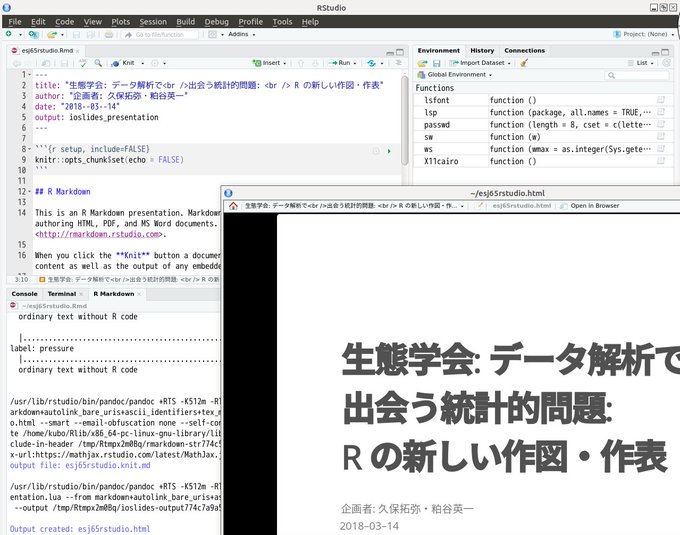680x535 pixels.
Task: Open the List view dropdown
Action: click(x=641, y=63)
